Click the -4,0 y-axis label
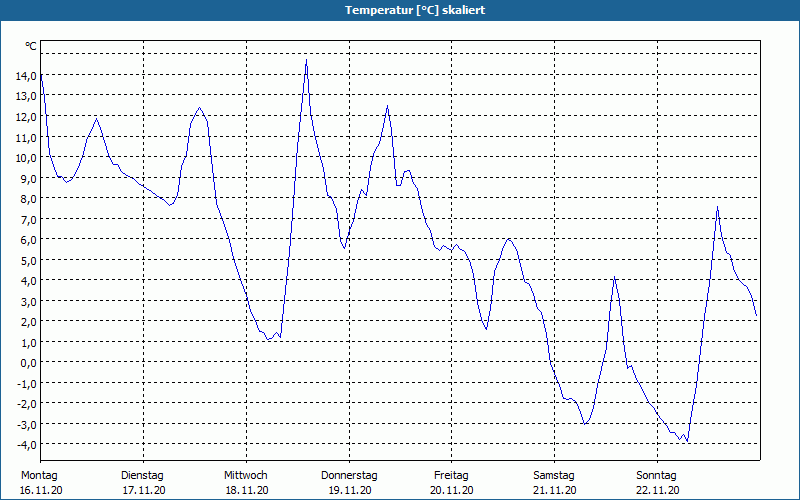The image size is (800, 500). (x=27, y=444)
